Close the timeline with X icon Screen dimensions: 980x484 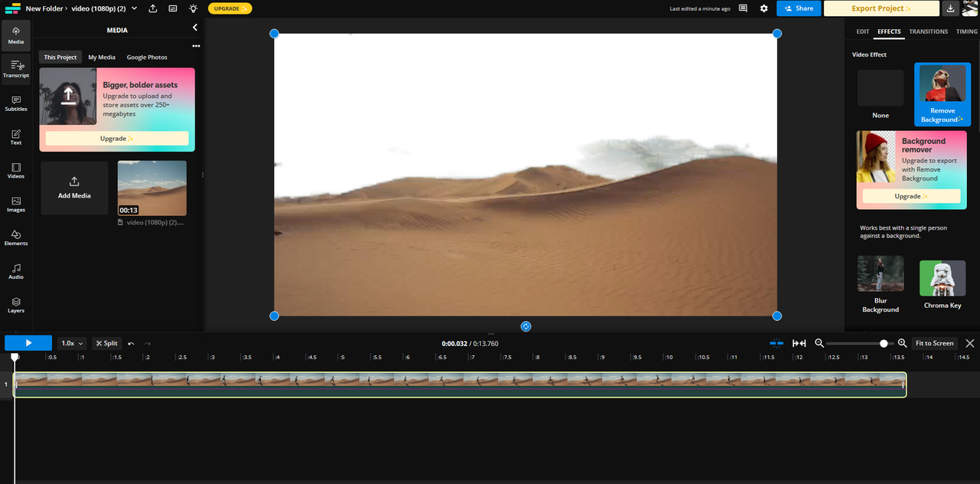(970, 343)
